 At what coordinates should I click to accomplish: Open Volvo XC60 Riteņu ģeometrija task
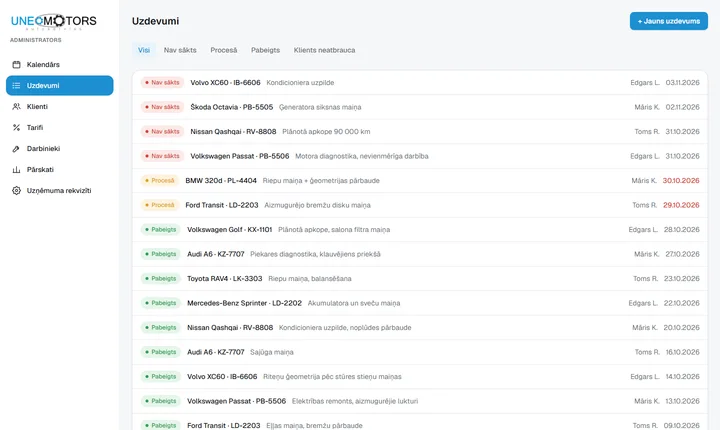[420, 377]
